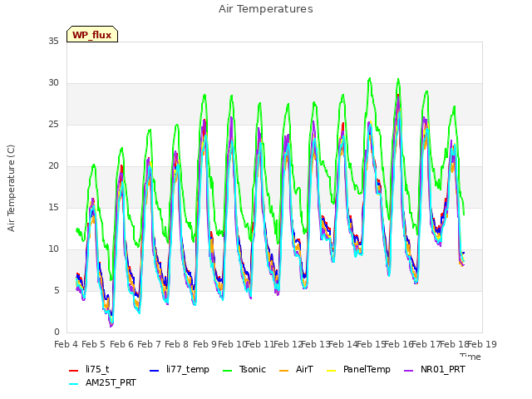Screen dimensions: 532x399
Task: Click the Air Temperature (C) axis label
Action: click(x=11, y=189)
